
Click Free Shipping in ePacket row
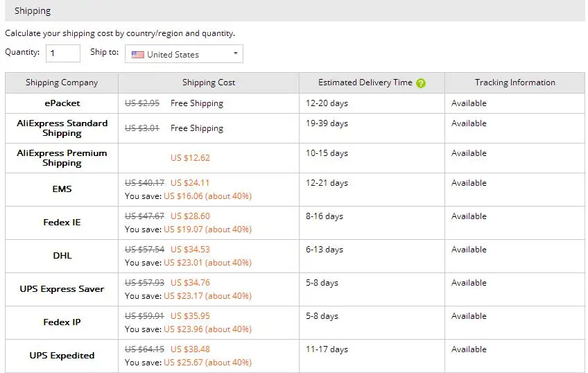(196, 103)
